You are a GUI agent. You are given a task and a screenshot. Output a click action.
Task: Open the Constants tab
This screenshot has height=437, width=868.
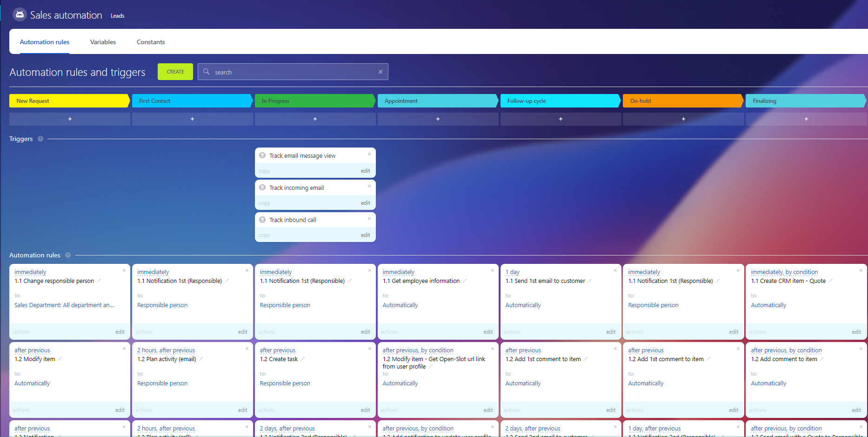point(151,42)
